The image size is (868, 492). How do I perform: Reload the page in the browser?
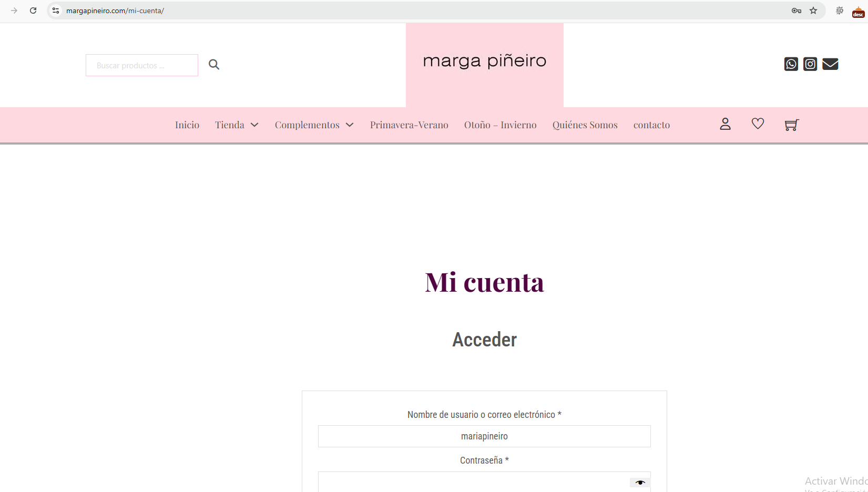click(33, 11)
